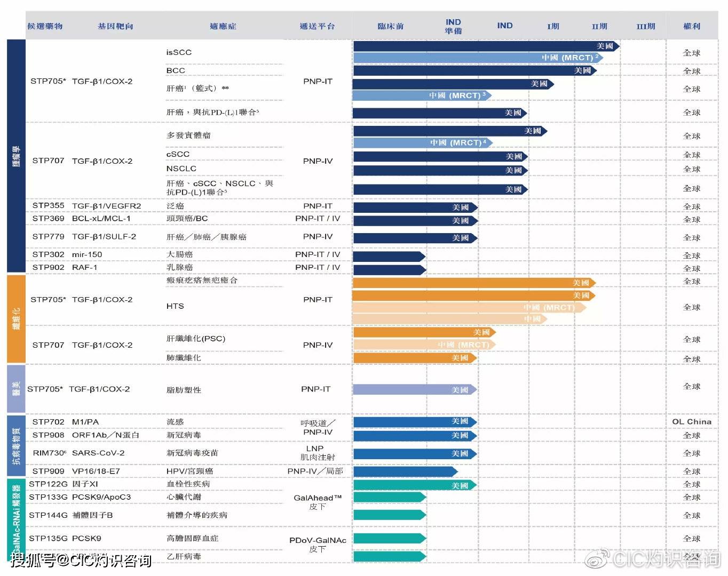This screenshot has height=576, width=728.
Task: Click the 大腸癌 indication
Action: click(x=179, y=255)
